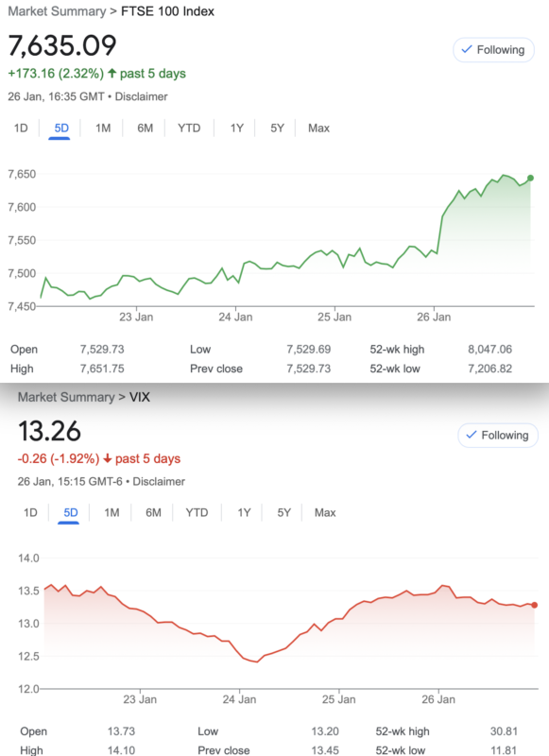Click the -0.26 (-1.92%) change text

[59, 458]
